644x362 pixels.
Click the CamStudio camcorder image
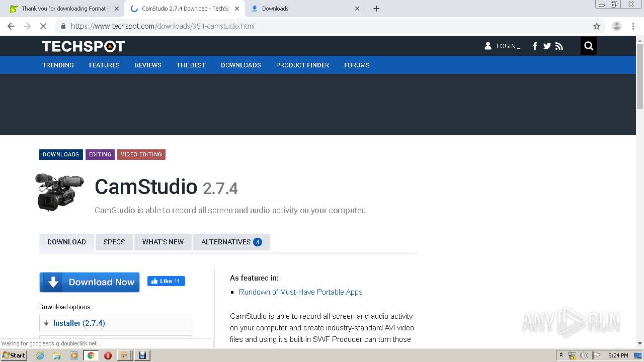click(x=59, y=192)
